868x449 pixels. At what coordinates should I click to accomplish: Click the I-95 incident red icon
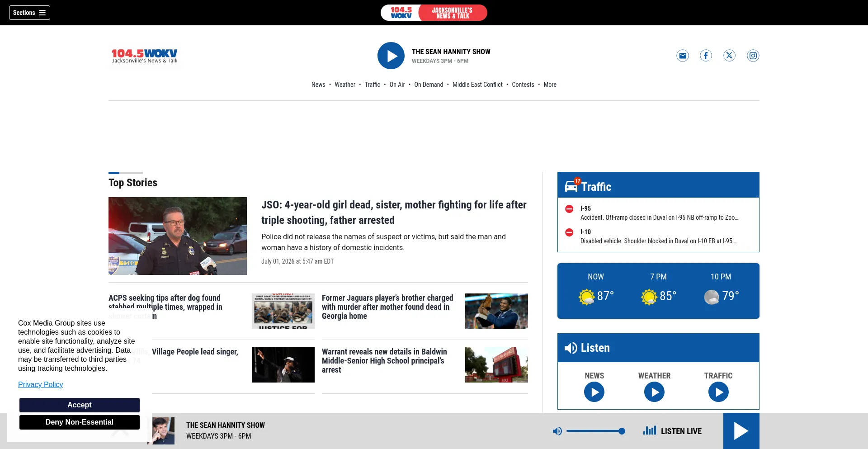[x=569, y=209]
